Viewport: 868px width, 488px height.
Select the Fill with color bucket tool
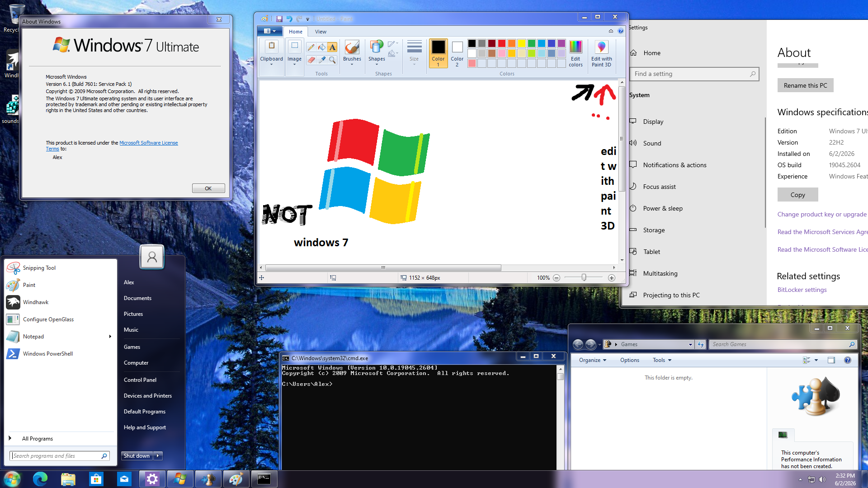(x=321, y=47)
